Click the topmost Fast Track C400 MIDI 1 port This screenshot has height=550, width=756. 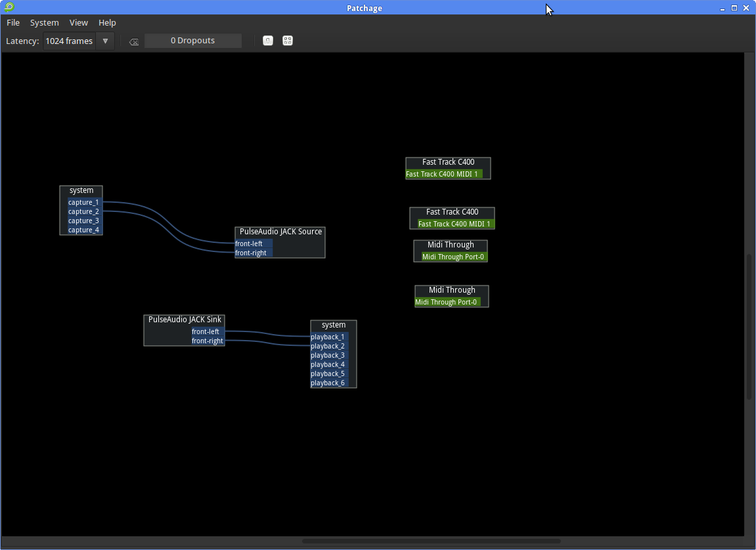443,174
